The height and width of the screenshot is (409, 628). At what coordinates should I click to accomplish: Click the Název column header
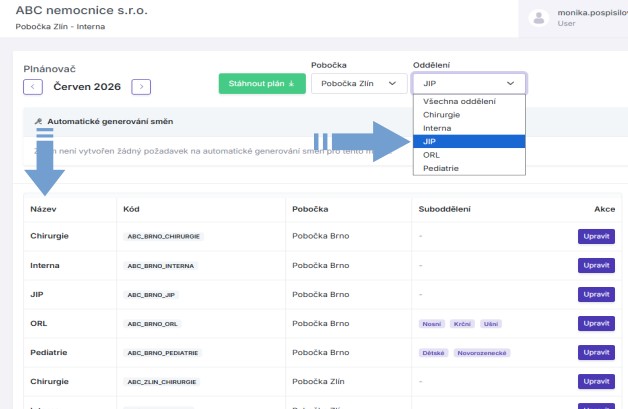(43, 209)
